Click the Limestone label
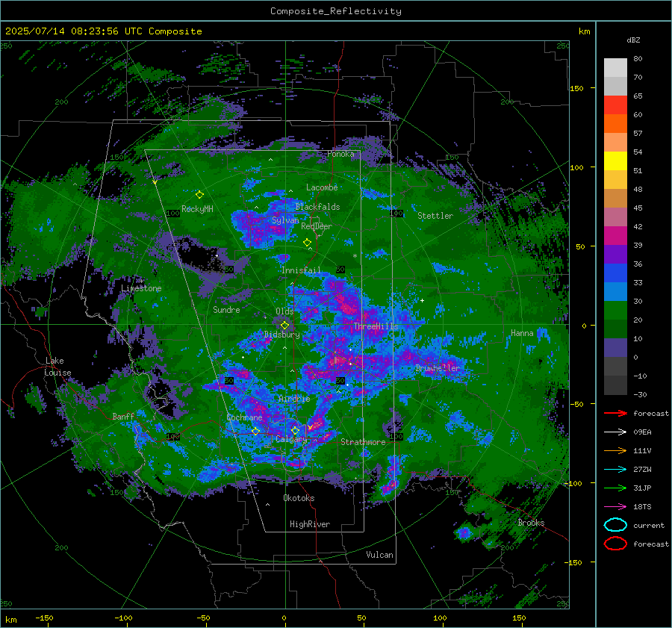This screenshot has height=628, width=672. click(141, 288)
